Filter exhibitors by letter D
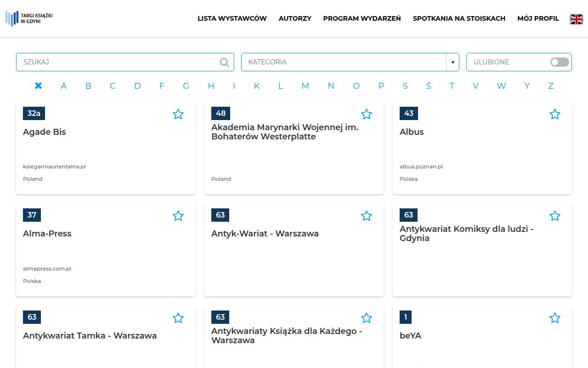The height and width of the screenshot is (368, 588). [x=137, y=86]
